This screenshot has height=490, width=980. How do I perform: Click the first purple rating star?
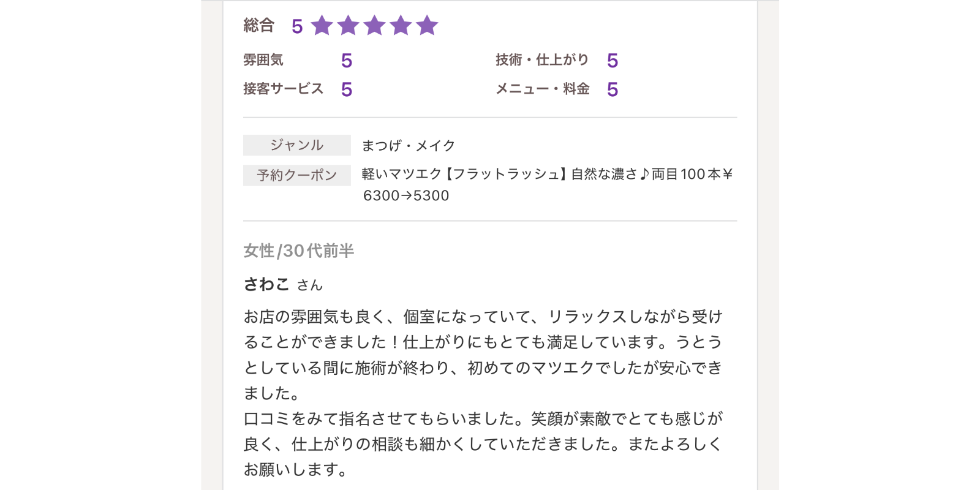(x=322, y=26)
